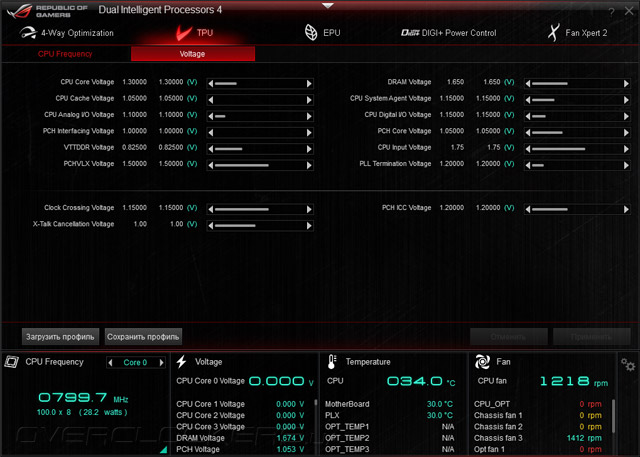Switch to the TPU tab
This screenshot has width=640, height=457.
(x=194, y=33)
